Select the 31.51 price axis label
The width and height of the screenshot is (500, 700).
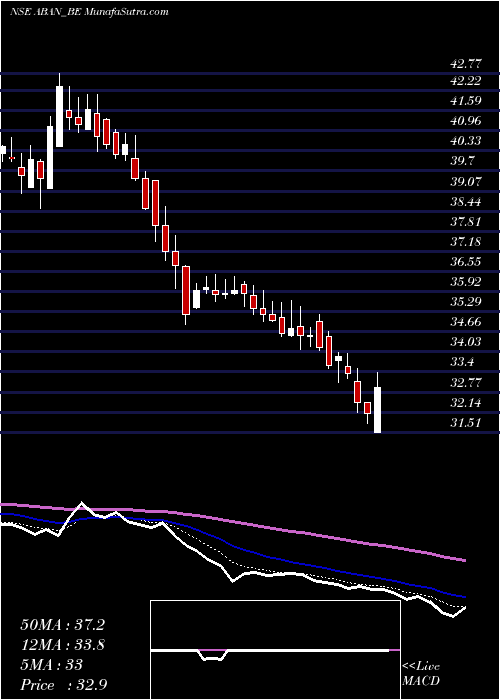pos(466,423)
